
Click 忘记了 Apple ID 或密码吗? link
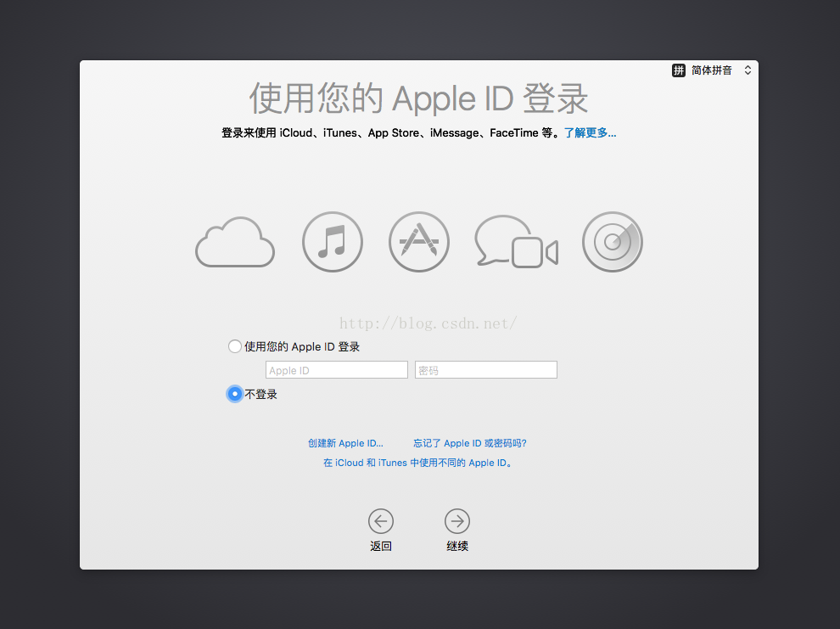[470, 443]
